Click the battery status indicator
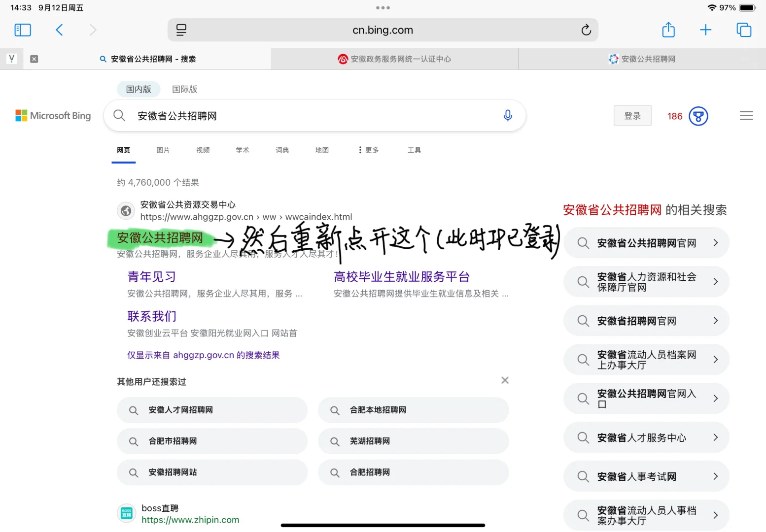766x532 pixels. (x=747, y=8)
